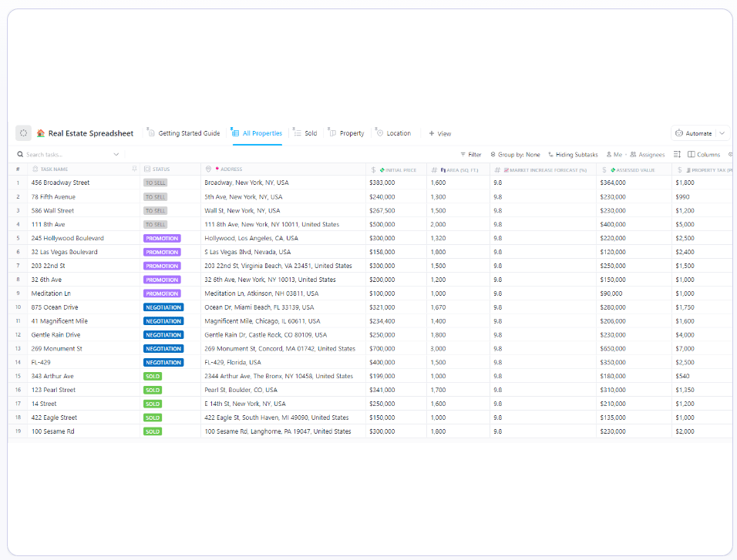Click assessed value '$650,000'
This screenshot has height=560, width=737.
click(613, 349)
